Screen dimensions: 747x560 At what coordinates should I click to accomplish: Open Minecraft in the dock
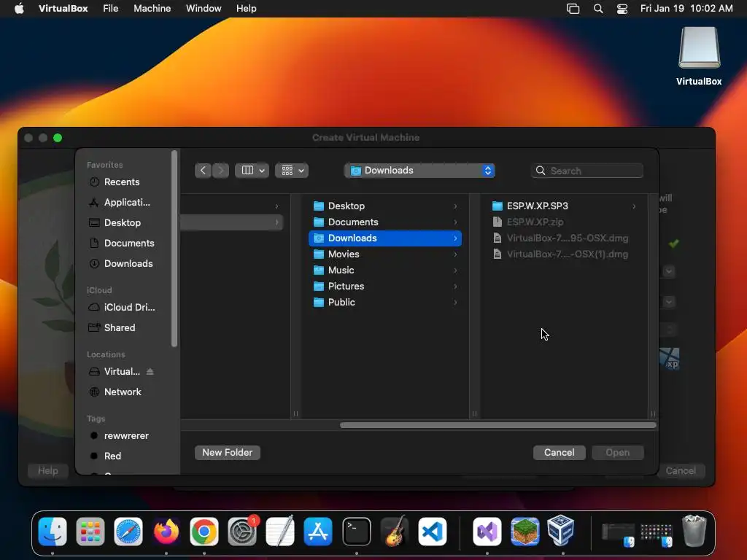525,532
